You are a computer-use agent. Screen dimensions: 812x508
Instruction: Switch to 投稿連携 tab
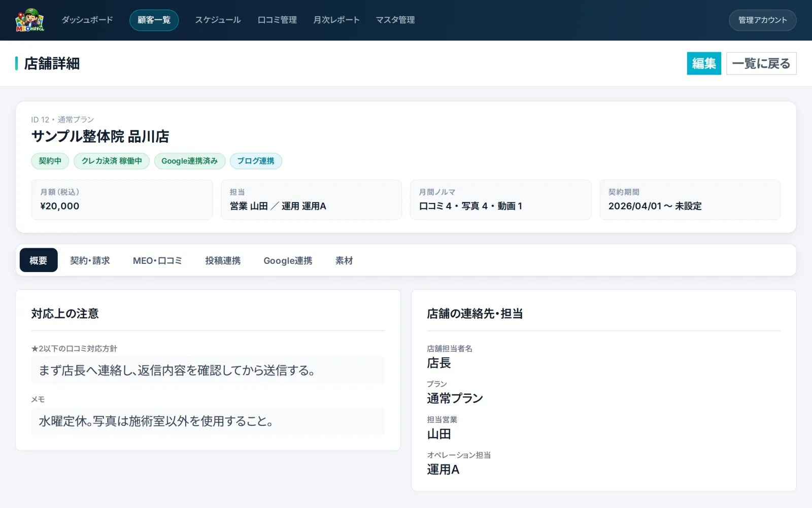(x=223, y=260)
